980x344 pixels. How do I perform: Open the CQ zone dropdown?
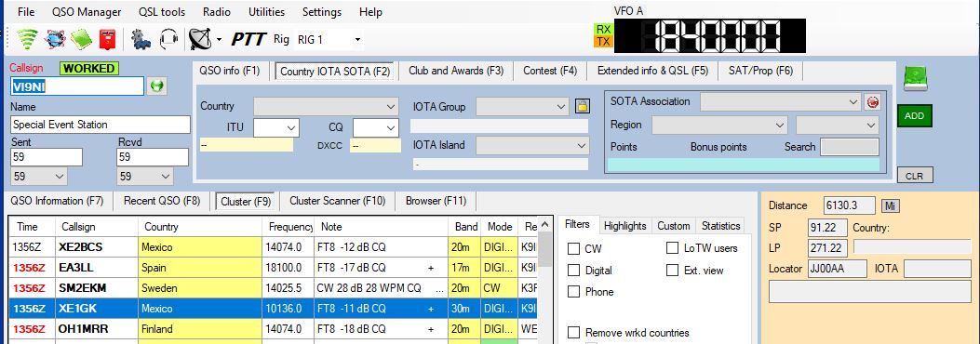point(376,128)
